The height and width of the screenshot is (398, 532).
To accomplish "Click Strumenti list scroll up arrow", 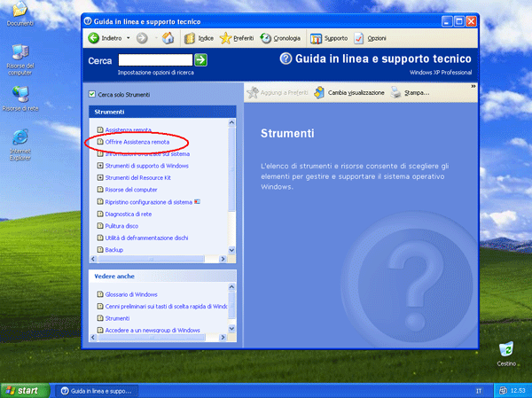I will pos(231,122).
